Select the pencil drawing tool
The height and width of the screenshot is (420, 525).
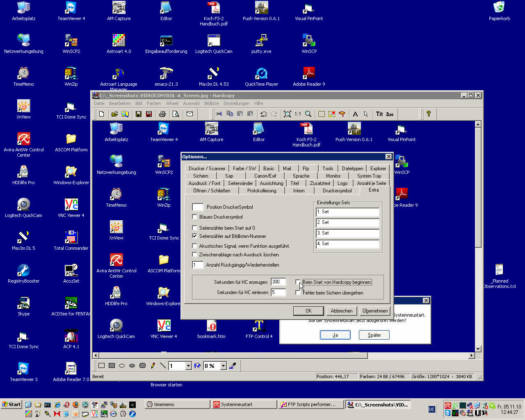point(153,365)
